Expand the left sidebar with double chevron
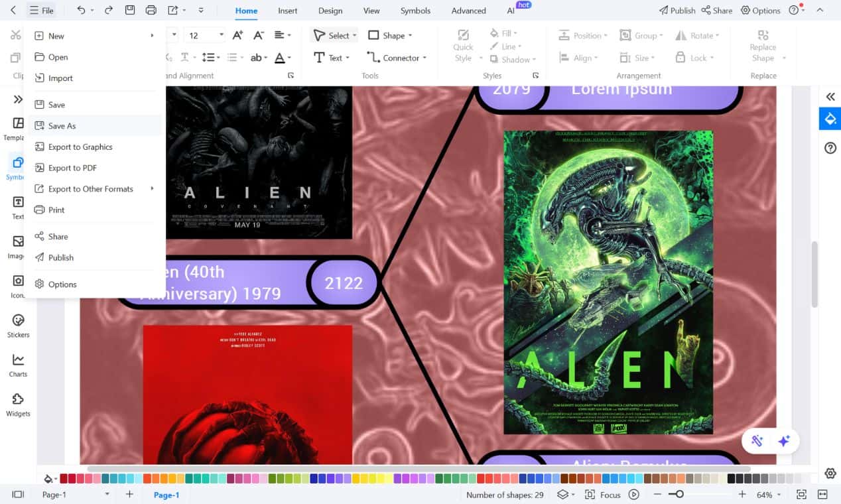The height and width of the screenshot is (504, 841). tap(18, 99)
